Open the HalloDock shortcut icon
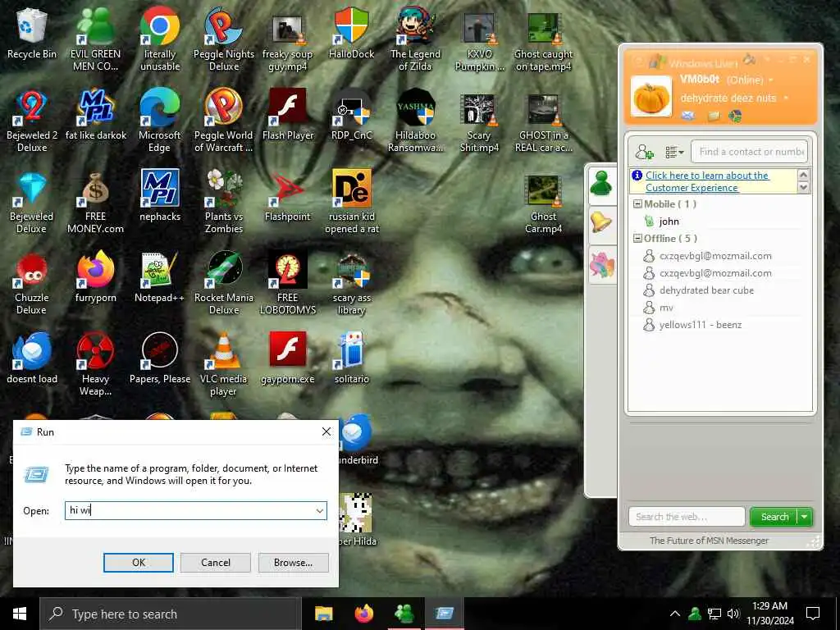Screen dimensions: 840x630 (x=351, y=34)
